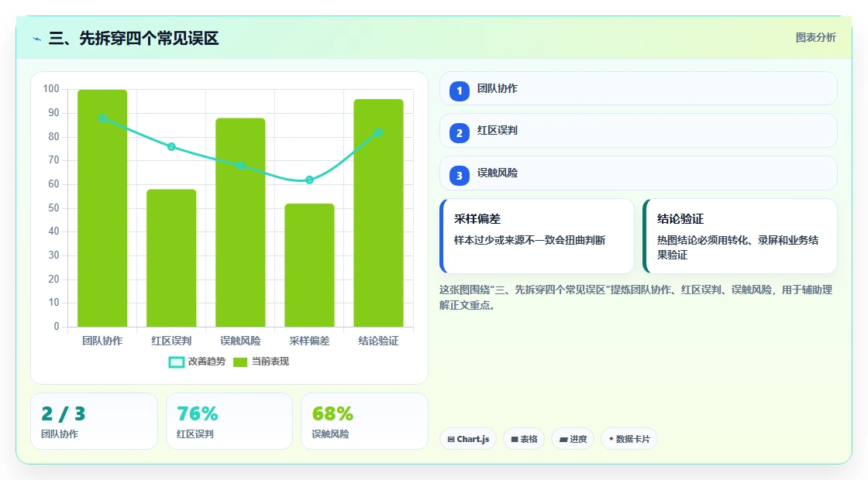Click the 采样偏差 bar in chart

(x=309, y=265)
